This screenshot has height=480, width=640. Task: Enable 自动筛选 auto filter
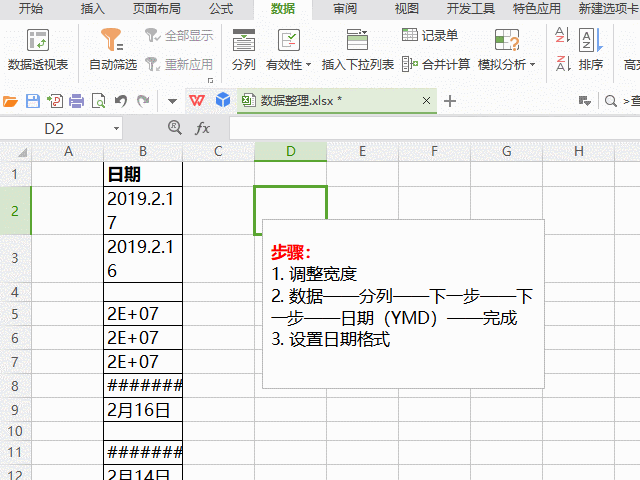113,50
